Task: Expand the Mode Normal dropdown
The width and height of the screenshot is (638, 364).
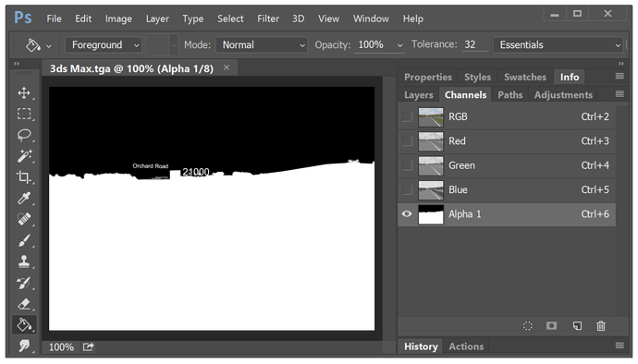Action: (262, 44)
